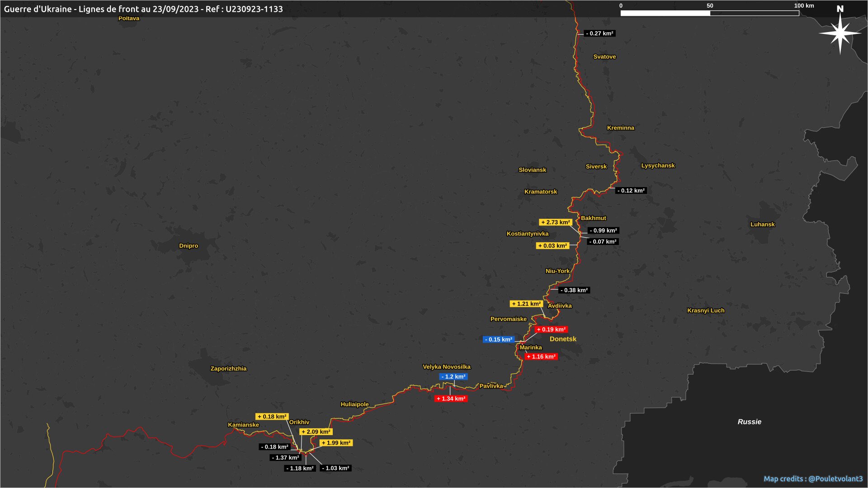The width and height of the screenshot is (868, 488).
Task: Click the yellow + 2.09 km² label
Action: coord(316,432)
